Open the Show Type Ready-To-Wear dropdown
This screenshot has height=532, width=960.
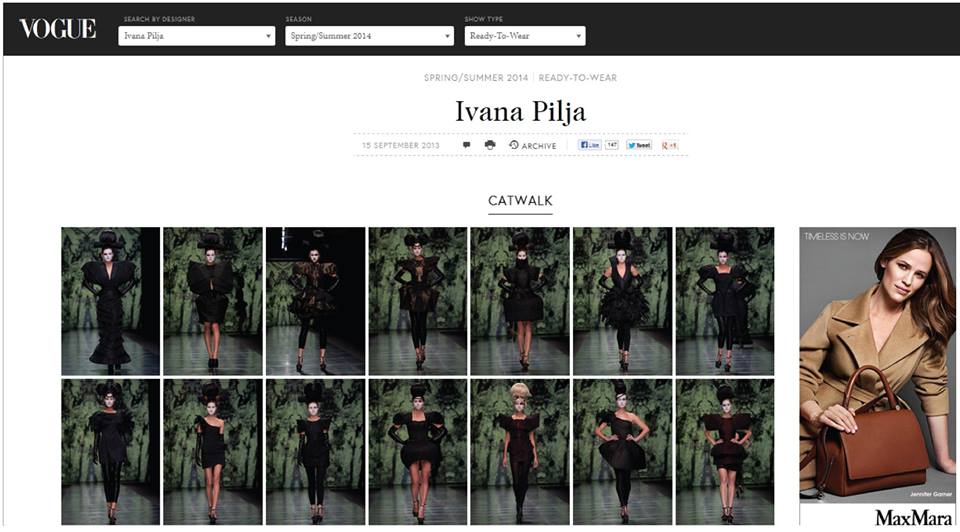(x=525, y=36)
